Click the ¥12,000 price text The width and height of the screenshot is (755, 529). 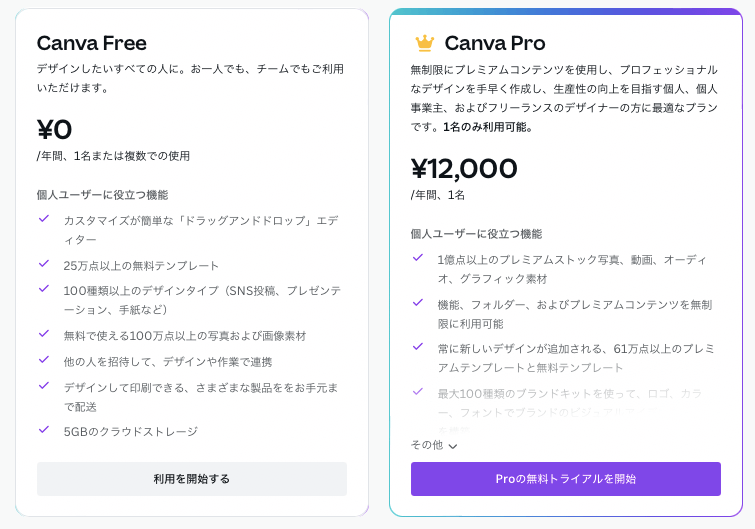click(464, 168)
